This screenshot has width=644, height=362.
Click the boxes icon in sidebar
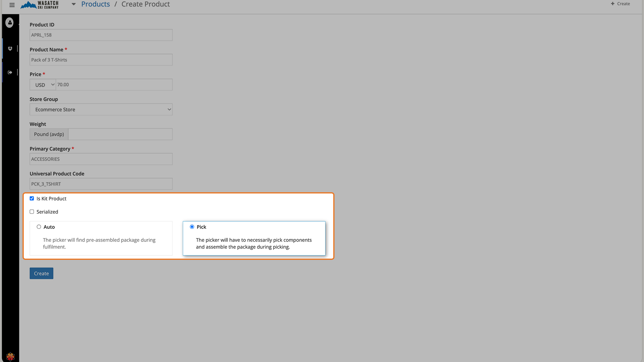[x=10, y=49]
